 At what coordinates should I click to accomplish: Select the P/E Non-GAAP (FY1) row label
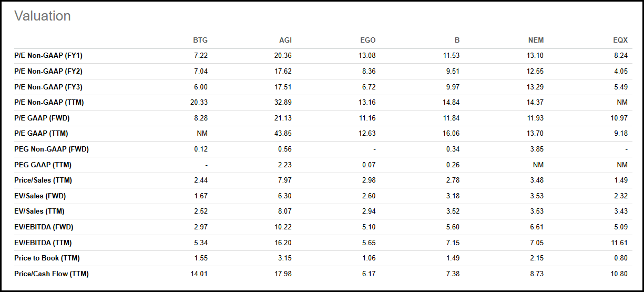(x=48, y=56)
